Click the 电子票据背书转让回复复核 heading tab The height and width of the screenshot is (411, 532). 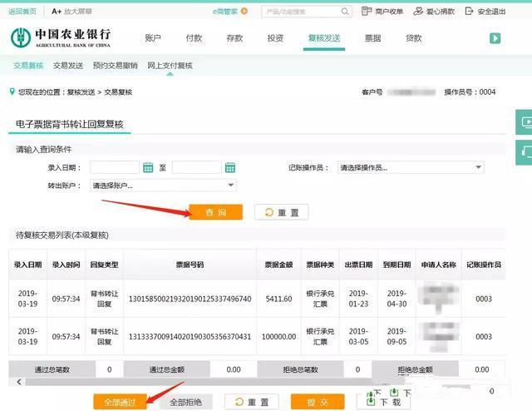(x=70, y=124)
